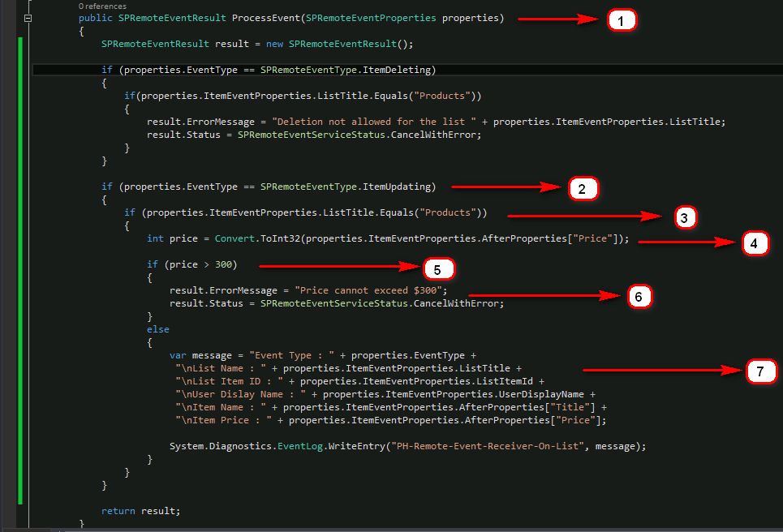The height and width of the screenshot is (532, 783).
Task: Click the "\nUser Dislay Name : " string literal
Action: [x=241, y=394]
